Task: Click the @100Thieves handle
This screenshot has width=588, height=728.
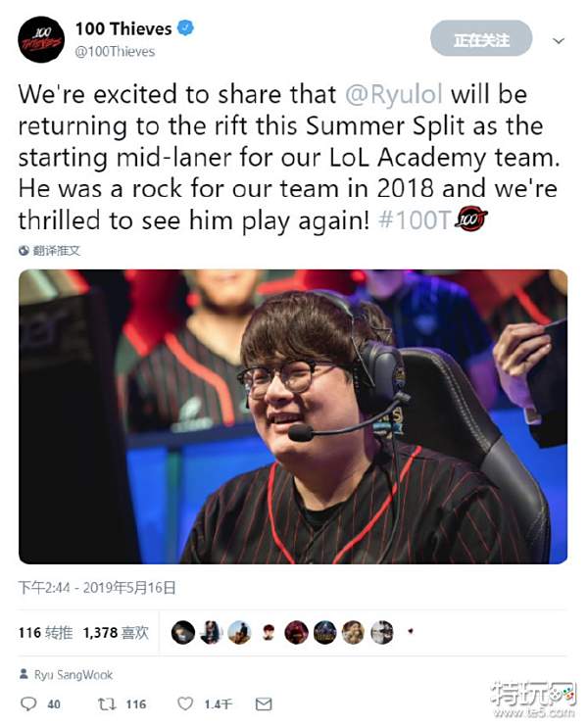Action: pyautogui.click(x=115, y=52)
